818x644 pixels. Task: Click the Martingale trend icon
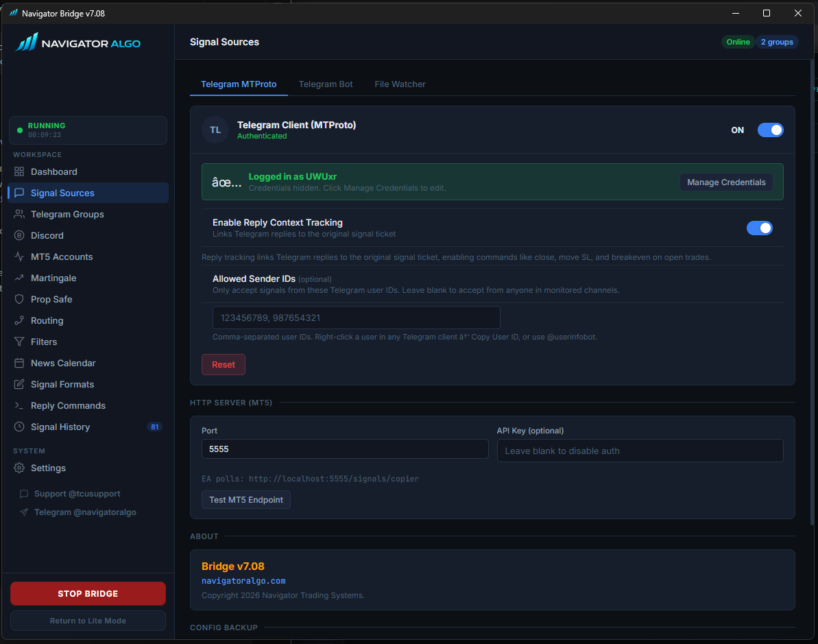pyautogui.click(x=19, y=278)
